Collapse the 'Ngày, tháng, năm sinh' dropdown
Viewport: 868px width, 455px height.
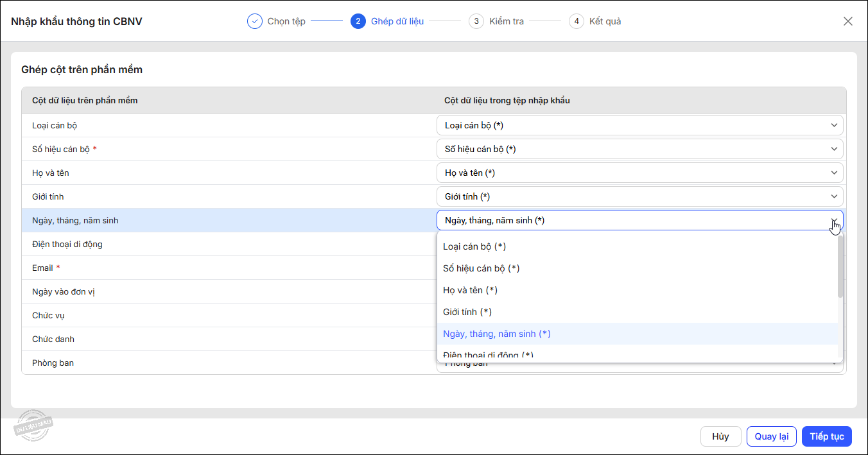[x=833, y=220]
